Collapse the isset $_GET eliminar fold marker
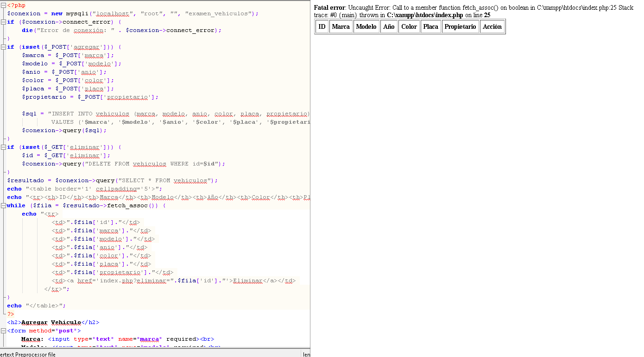The image size is (644, 357). [x=3, y=147]
